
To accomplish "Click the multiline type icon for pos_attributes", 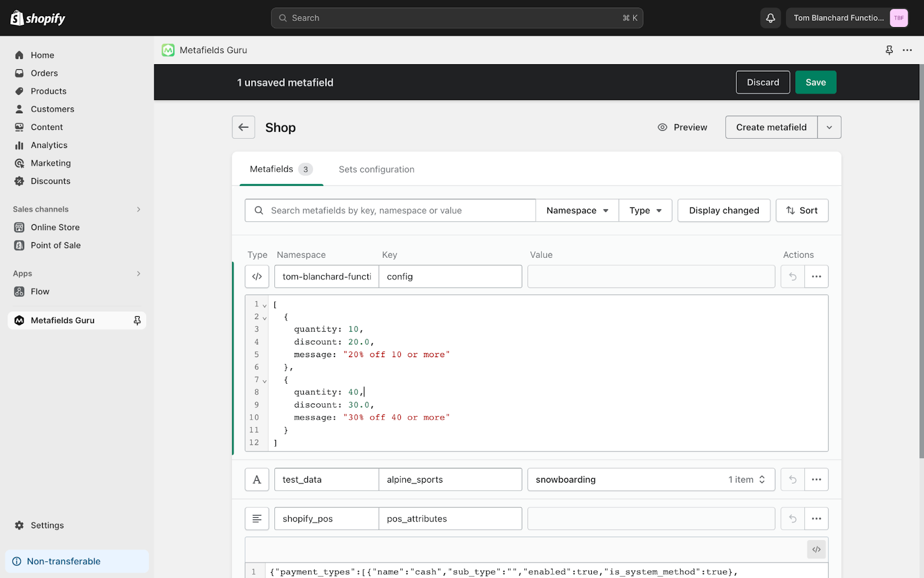I will point(257,518).
